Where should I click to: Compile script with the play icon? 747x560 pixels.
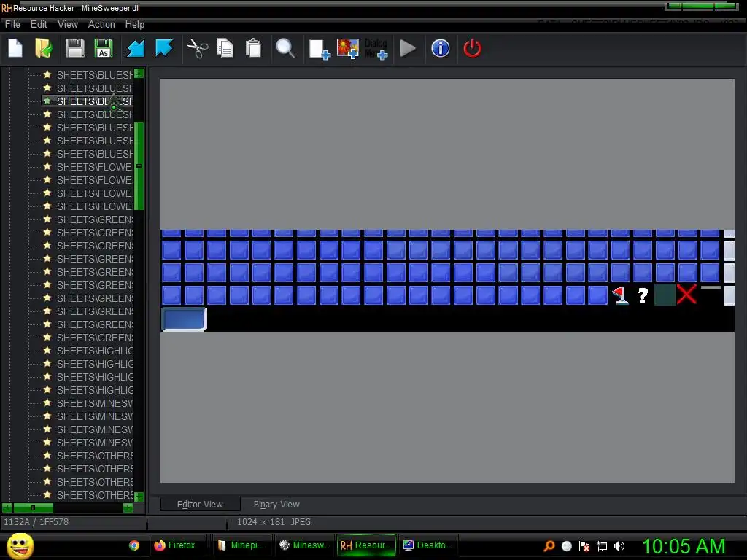(x=407, y=48)
